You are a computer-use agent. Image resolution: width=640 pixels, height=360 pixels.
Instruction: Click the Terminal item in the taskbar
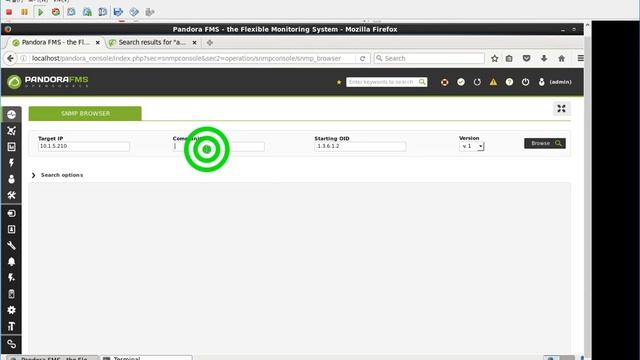point(146,358)
